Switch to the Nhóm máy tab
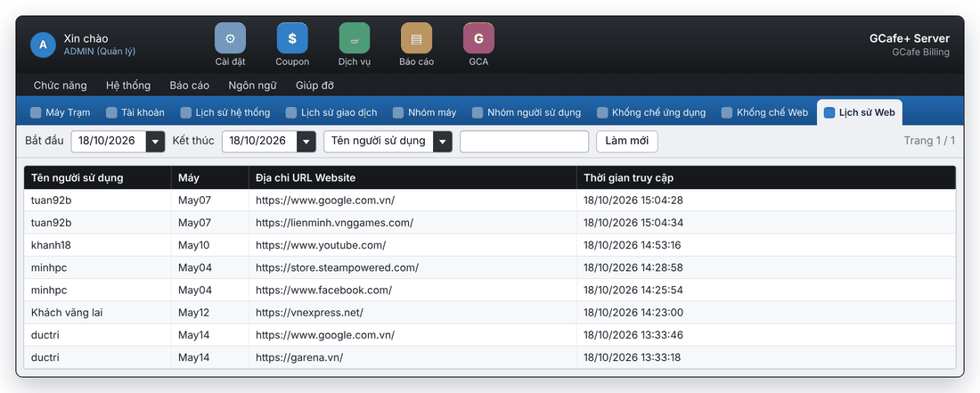 pos(425,112)
